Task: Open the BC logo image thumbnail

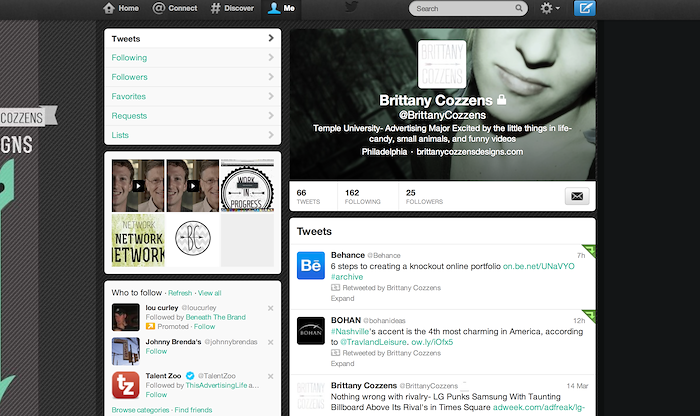Action: [192, 240]
